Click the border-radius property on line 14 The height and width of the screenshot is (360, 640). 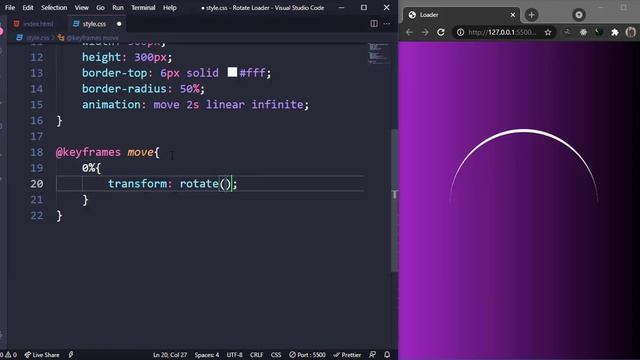pyautogui.click(x=124, y=89)
